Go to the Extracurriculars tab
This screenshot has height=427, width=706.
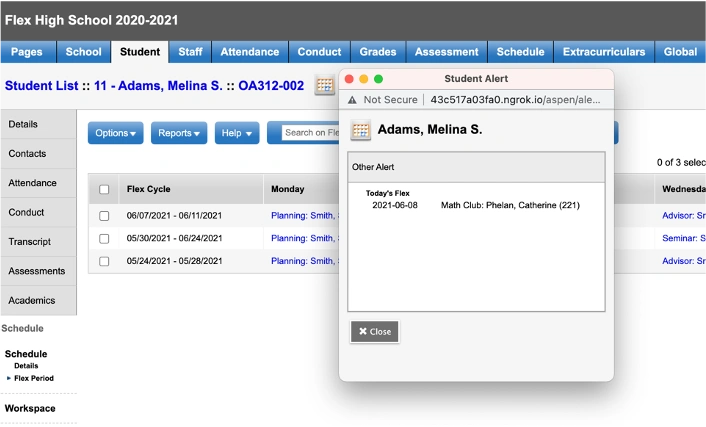604,52
